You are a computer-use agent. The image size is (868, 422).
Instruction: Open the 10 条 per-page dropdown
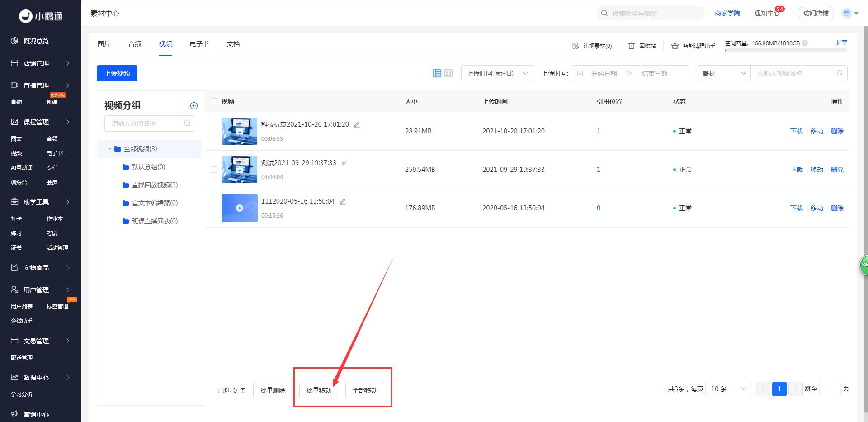728,389
